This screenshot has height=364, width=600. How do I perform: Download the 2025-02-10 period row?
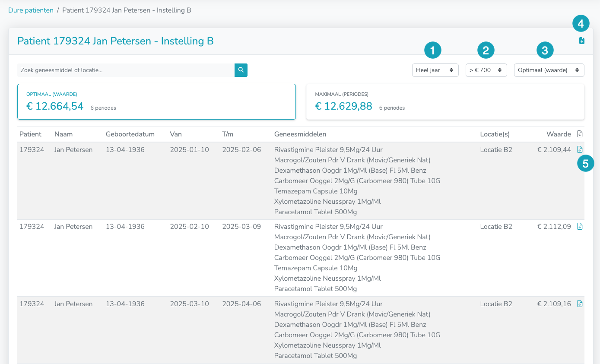[x=580, y=226]
